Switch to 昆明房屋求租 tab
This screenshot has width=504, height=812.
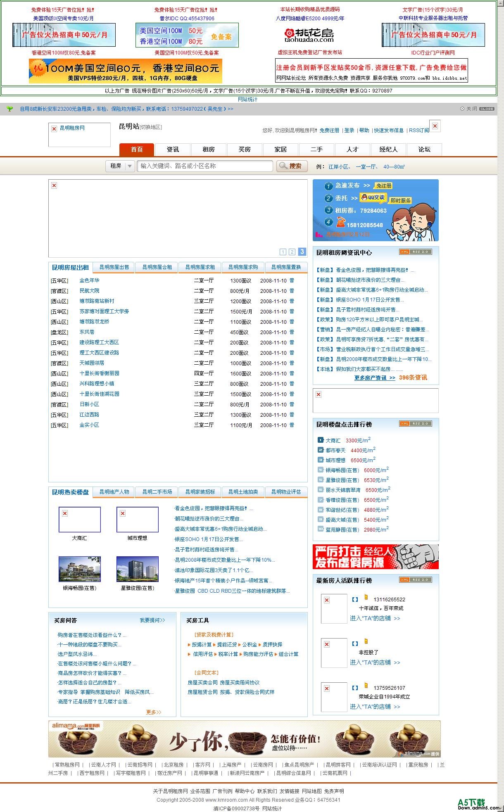click(200, 267)
